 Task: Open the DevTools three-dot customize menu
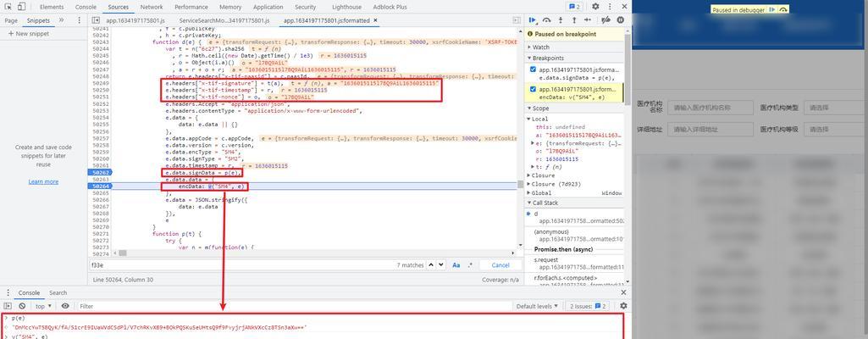click(609, 7)
